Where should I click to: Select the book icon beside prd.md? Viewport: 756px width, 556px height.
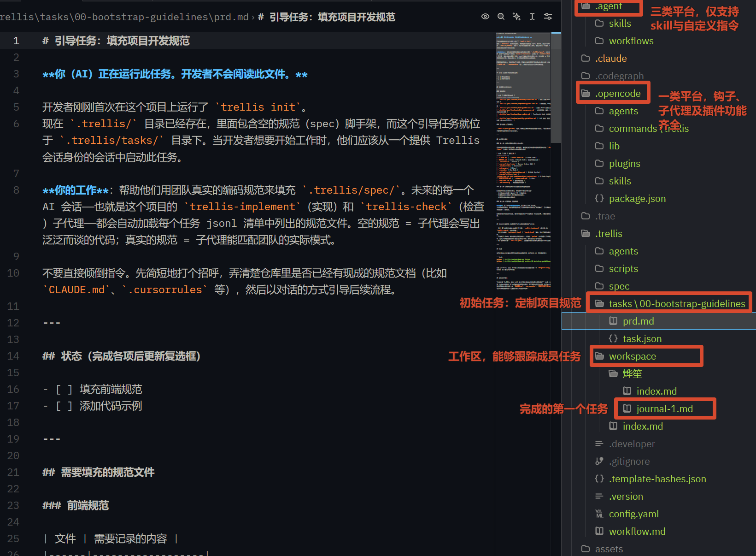click(x=613, y=321)
